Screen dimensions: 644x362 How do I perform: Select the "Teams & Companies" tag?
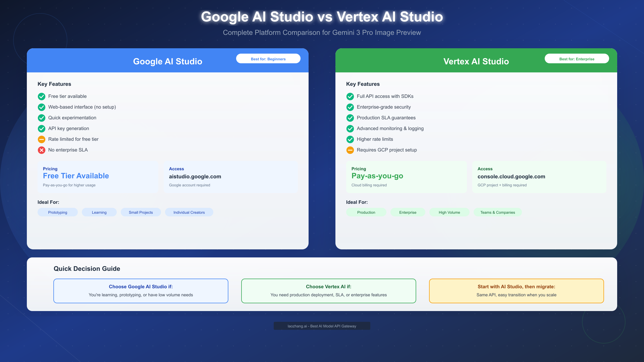tap(498, 212)
